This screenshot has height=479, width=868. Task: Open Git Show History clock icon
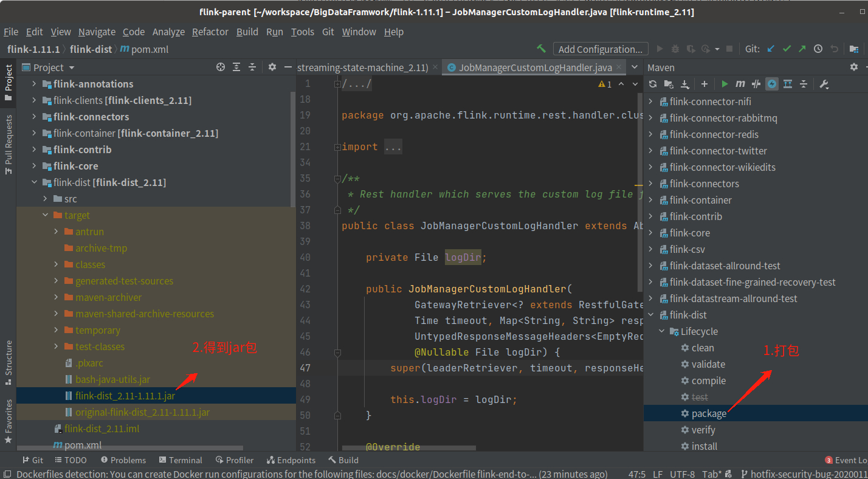pos(818,49)
